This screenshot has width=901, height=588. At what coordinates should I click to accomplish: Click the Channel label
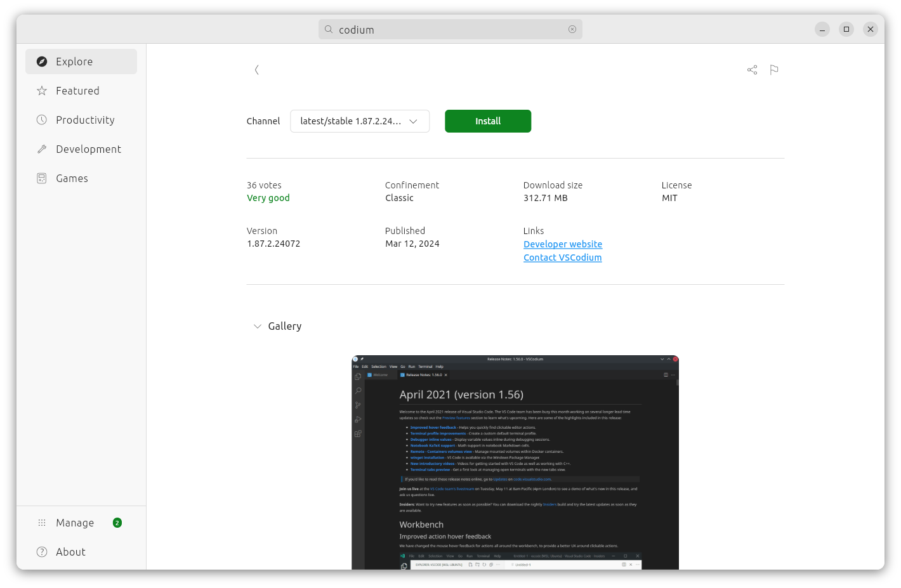263,121
